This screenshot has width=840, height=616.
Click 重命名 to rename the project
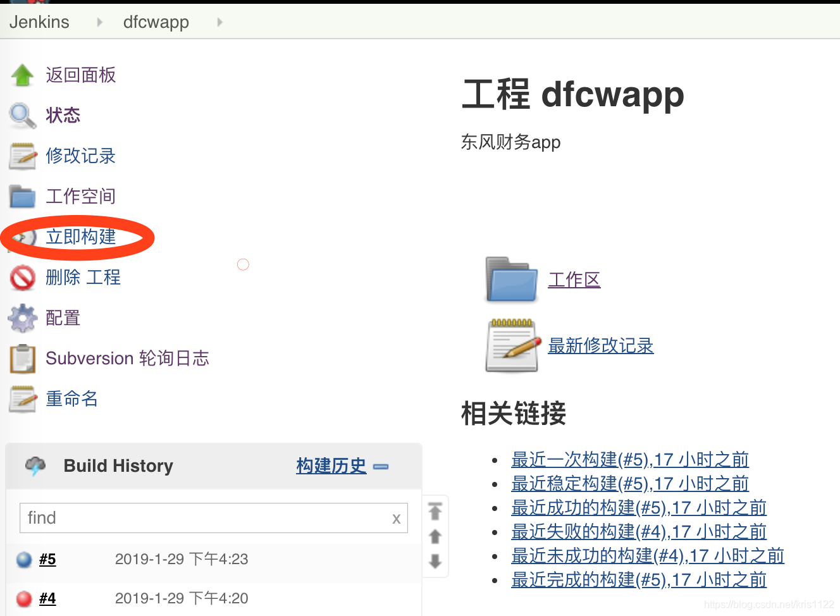point(72,399)
